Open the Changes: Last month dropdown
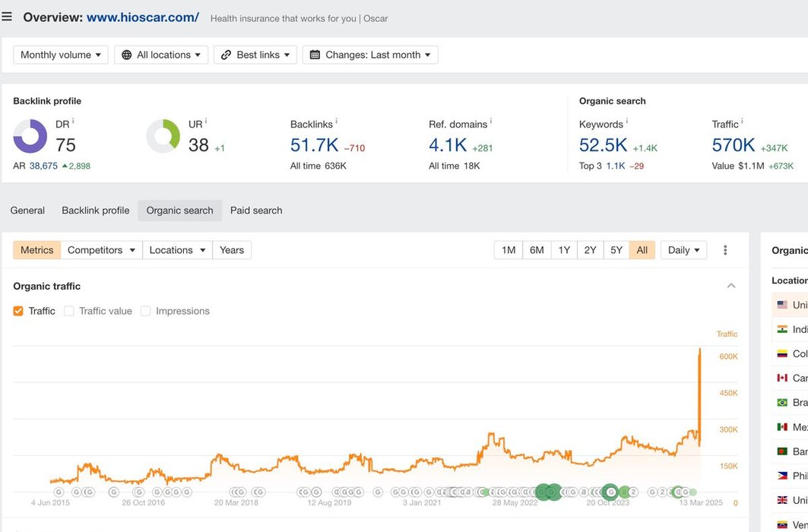 tap(370, 55)
